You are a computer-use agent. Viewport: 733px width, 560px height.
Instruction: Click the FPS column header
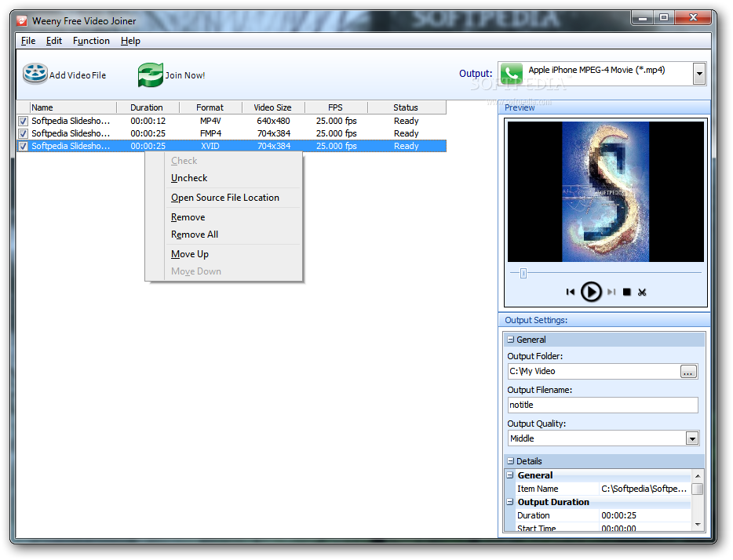tap(336, 107)
